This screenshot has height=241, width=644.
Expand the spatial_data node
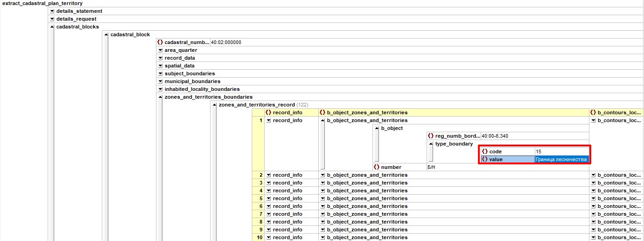[160, 66]
